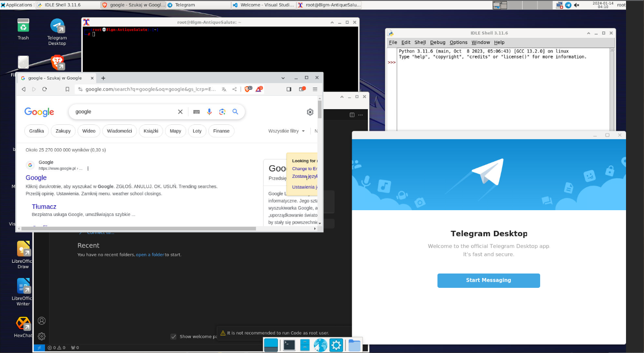Screen dimensions: 644x353
Task: Open the Brave Rewards triangle icon
Action: tap(259, 89)
